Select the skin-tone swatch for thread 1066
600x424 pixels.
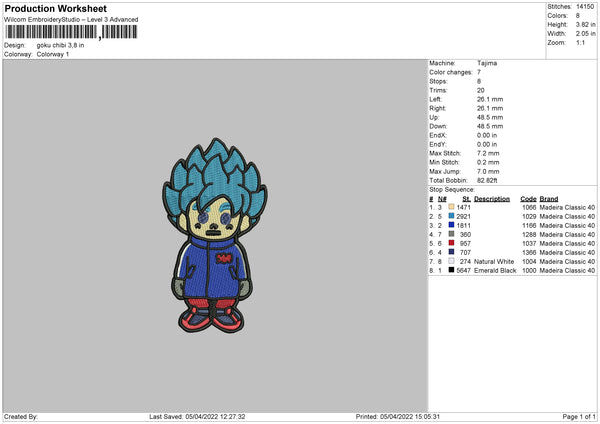coord(451,207)
